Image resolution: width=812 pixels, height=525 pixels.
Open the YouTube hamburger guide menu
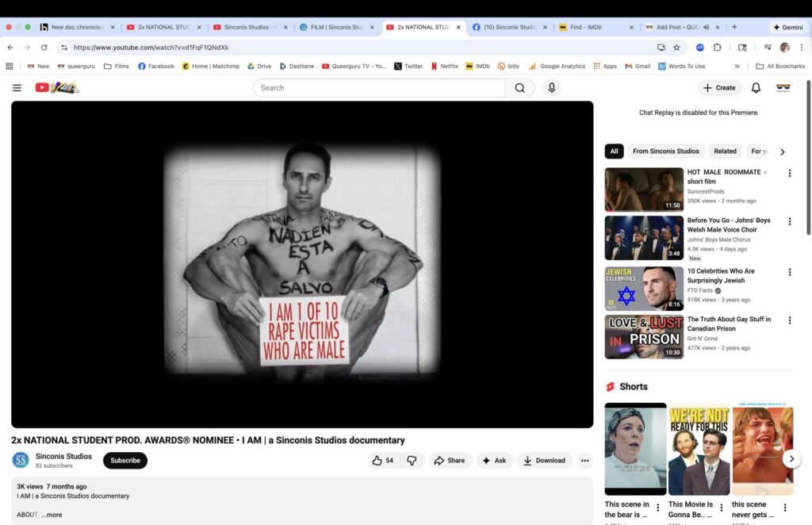click(x=17, y=88)
